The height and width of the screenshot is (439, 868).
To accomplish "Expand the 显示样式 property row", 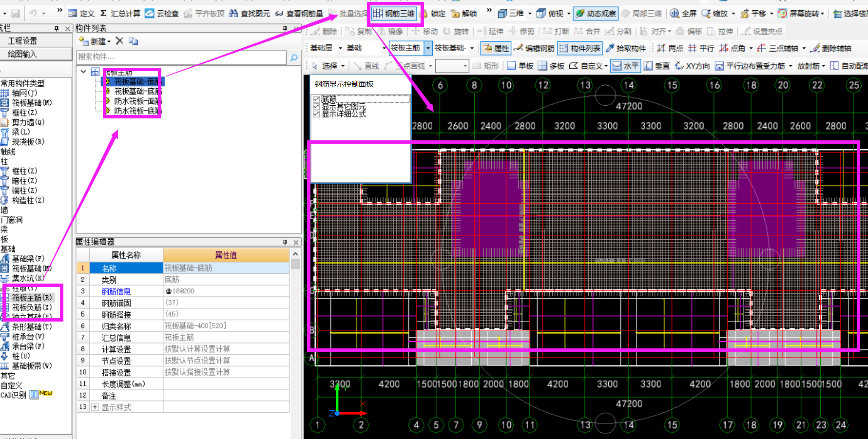I will [x=95, y=407].
